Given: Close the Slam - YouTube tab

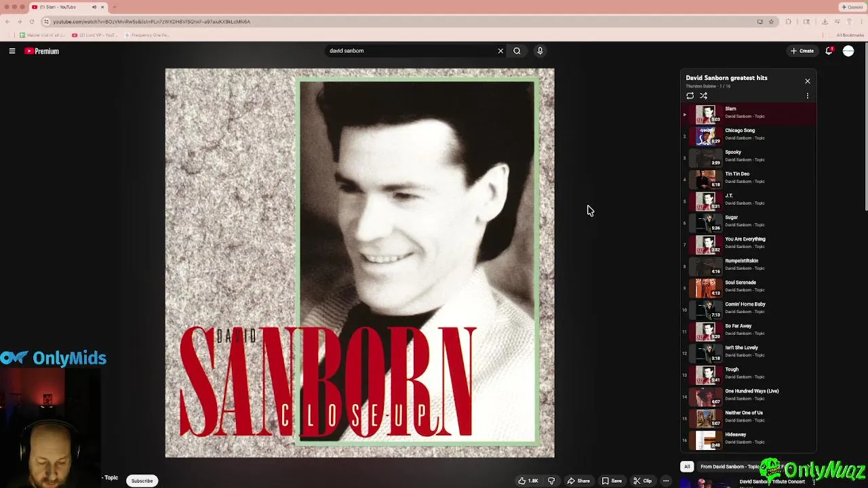Looking at the screenshot, I should 102,7.
